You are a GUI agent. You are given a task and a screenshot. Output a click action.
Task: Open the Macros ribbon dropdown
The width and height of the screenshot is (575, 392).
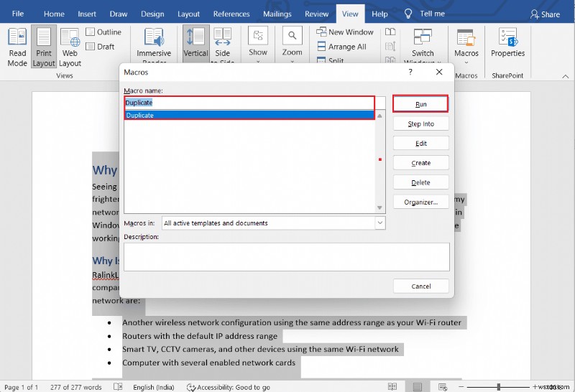466,45
